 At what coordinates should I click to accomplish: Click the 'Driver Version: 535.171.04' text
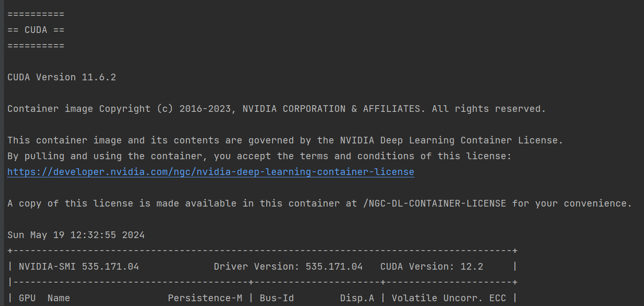pos(288,266)
